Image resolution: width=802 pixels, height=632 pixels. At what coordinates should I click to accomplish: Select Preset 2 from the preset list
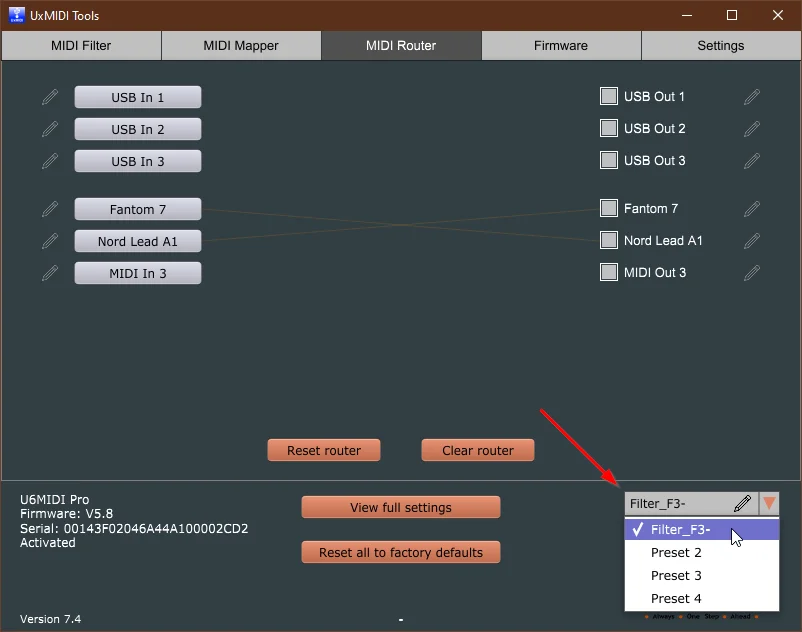tap(677, 552)
